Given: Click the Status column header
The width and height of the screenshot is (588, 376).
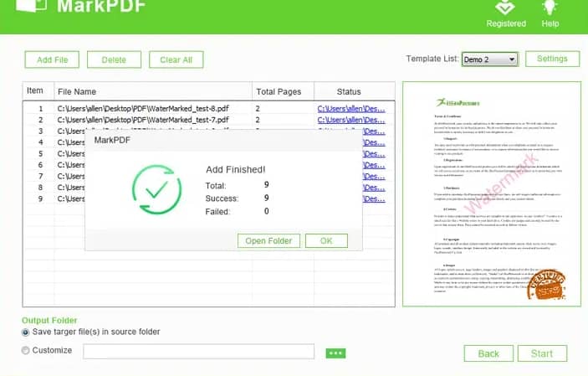Looking at the screenshot, I should click(355, 91).
